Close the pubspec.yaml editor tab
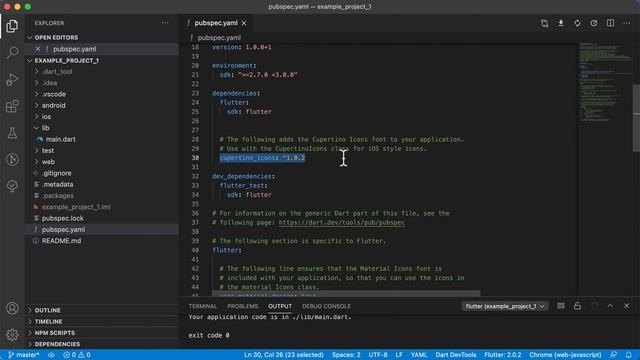Image resolution: width=640 pixels, height=360 pixels. pyautogui.click(x=244, y=23)
